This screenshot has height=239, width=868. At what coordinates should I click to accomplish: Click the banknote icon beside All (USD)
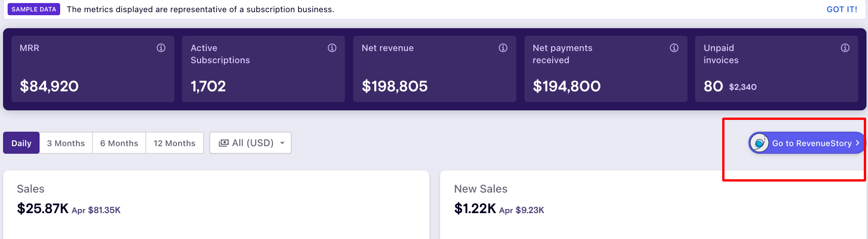[x=223, y=143]
